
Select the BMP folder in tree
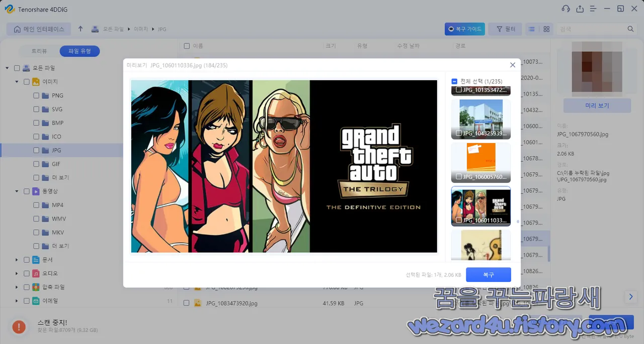(x=57, y=123)
